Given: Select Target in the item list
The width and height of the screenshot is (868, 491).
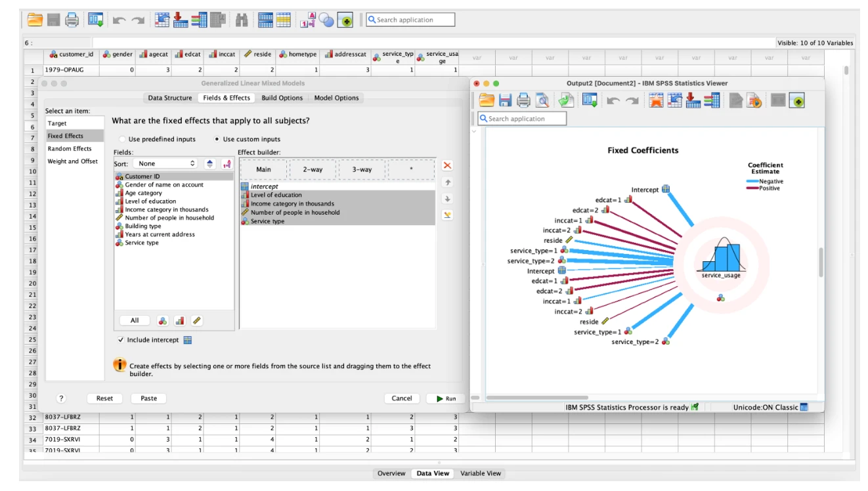Looking at the screenshot, I should click(x=74, y=123).
